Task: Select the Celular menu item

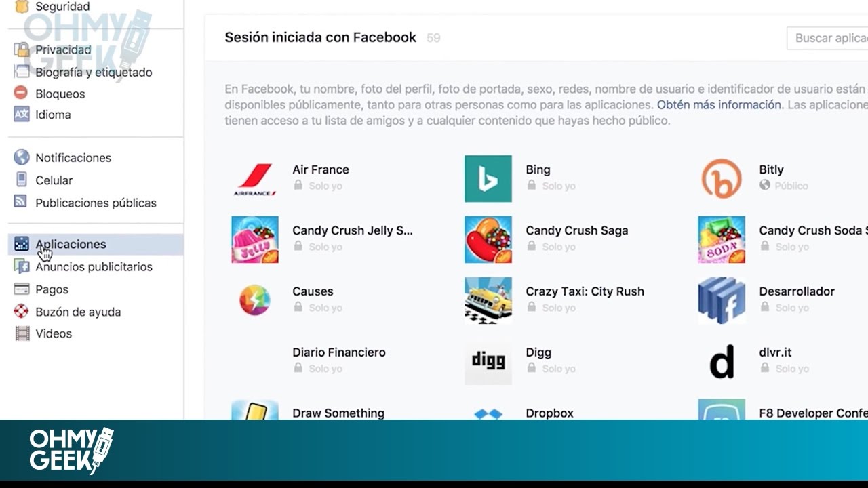Action: (x=54, y=180)
